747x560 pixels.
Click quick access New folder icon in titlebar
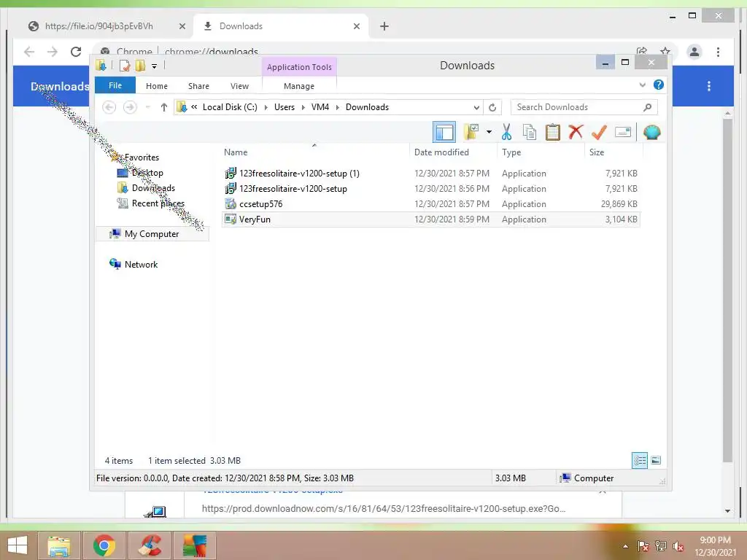coord(140,66)
